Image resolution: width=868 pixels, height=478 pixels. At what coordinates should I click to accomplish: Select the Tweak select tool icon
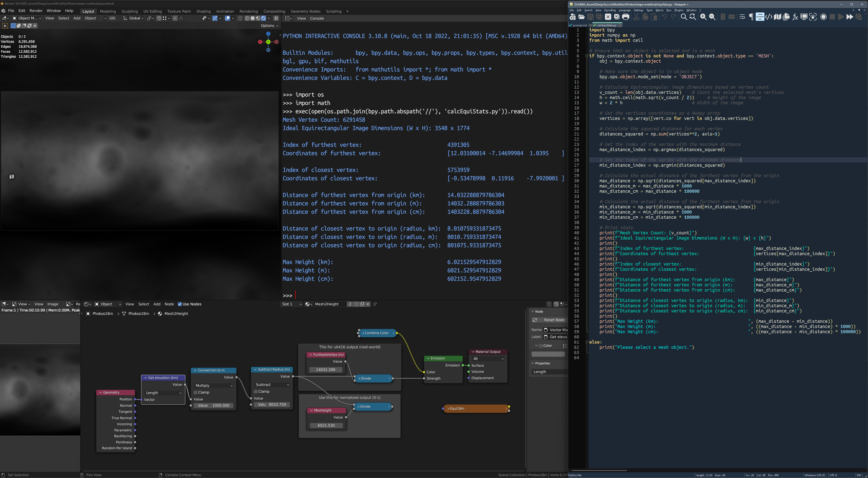tap(5, 26)
